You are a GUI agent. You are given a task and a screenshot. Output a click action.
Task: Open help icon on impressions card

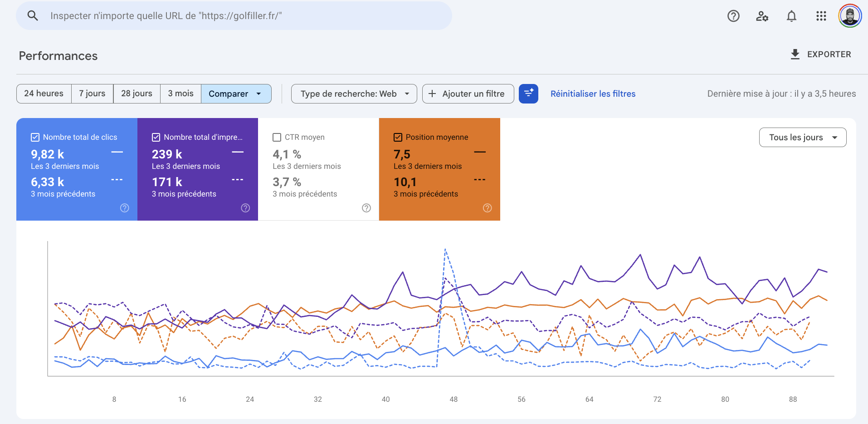click(x=245, y=208)
